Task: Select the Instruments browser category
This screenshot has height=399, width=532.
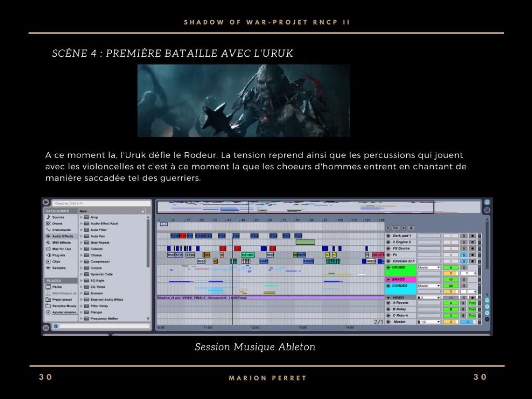Action: tap(62, 230)
